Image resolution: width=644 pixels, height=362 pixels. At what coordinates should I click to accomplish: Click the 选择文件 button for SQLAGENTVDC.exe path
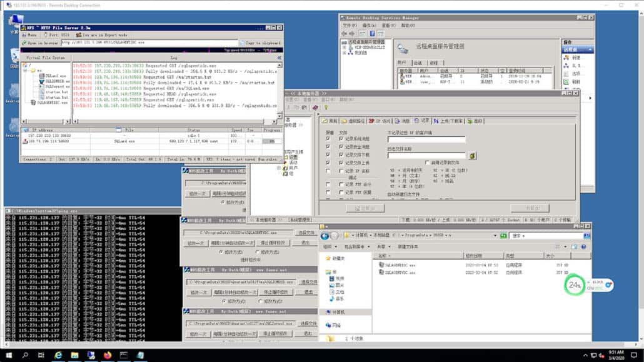(306, 233)
